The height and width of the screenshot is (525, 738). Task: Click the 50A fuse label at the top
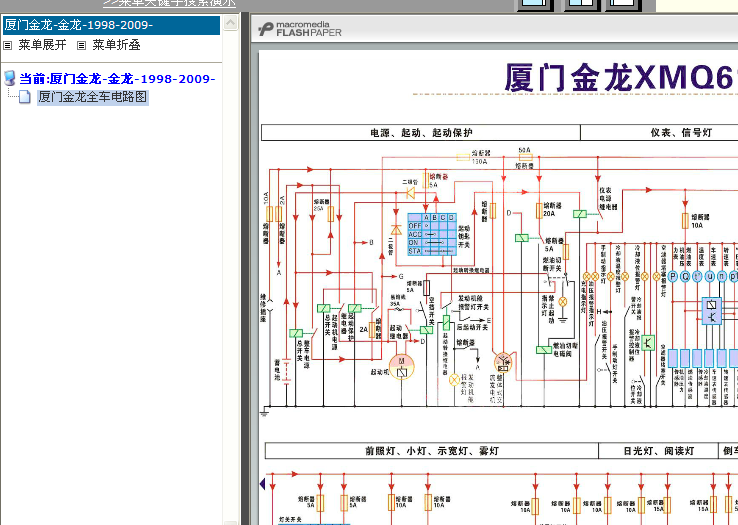point(525,150)
